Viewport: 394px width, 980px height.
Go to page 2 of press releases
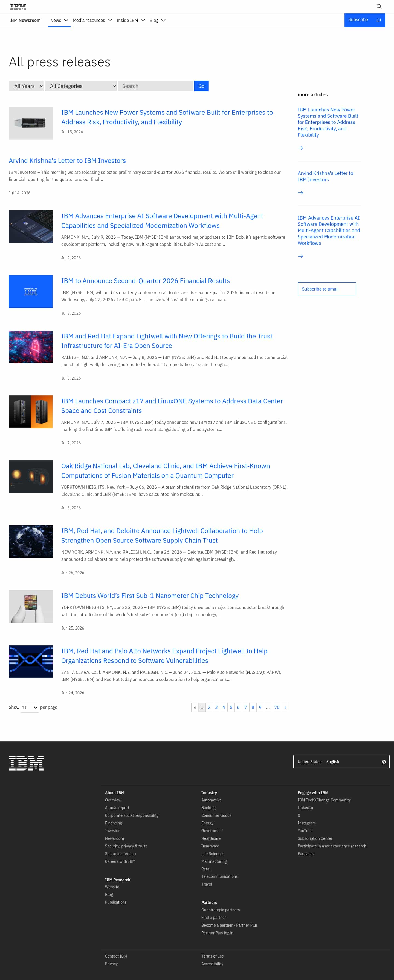pos(209,707)
